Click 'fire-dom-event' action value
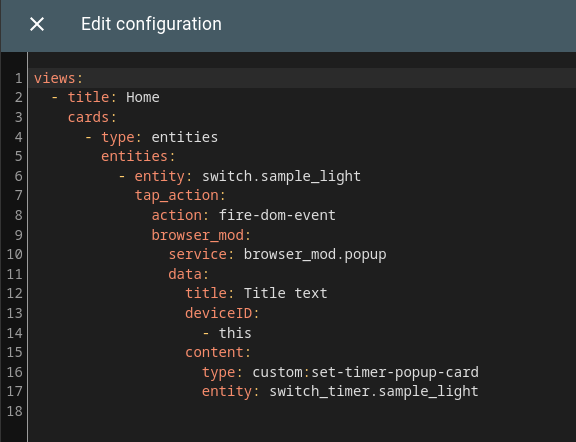 tap(277, 215)
